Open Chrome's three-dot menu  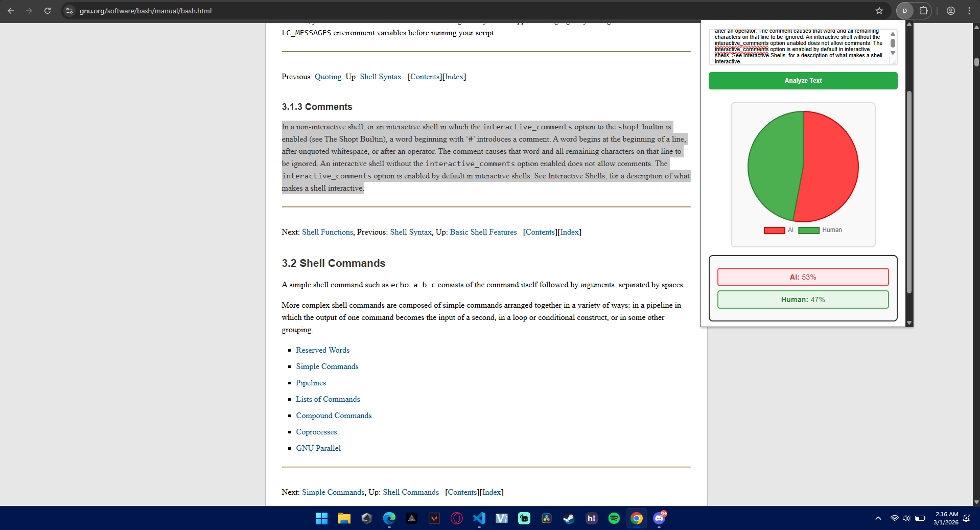[969, 11]
